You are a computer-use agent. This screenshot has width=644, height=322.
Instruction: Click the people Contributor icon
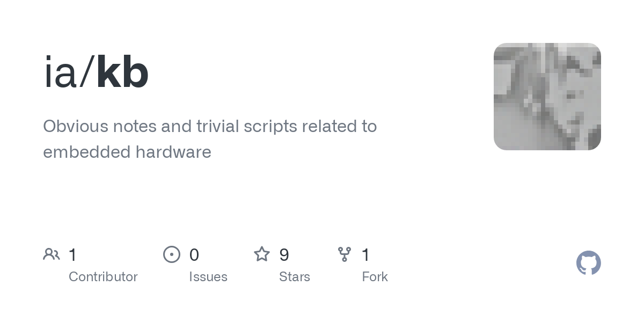(52, 254)
